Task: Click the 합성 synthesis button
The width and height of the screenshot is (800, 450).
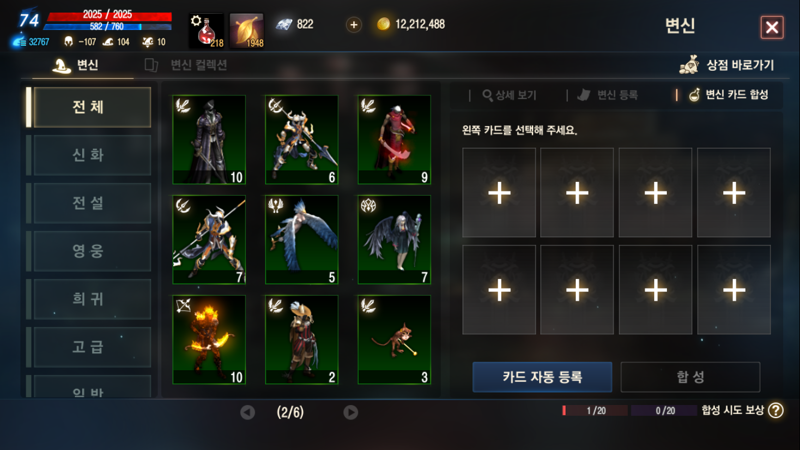Action: 690,377
